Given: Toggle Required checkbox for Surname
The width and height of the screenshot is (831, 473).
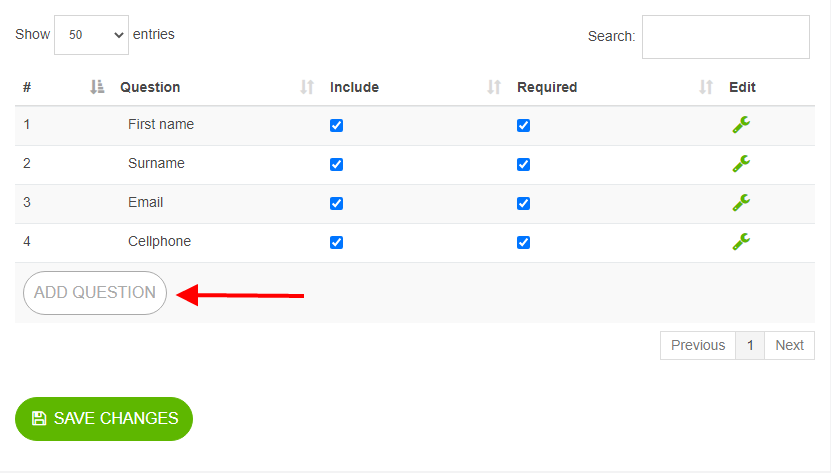Looking at the screenshot, I should (x=524, y=164).
